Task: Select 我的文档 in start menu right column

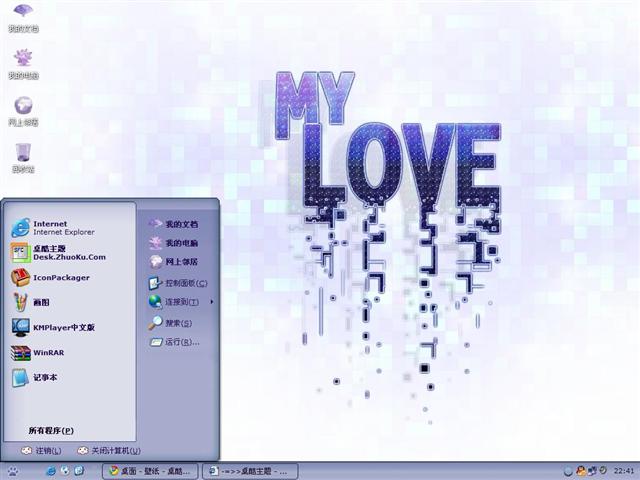Action: click(173, 224)
